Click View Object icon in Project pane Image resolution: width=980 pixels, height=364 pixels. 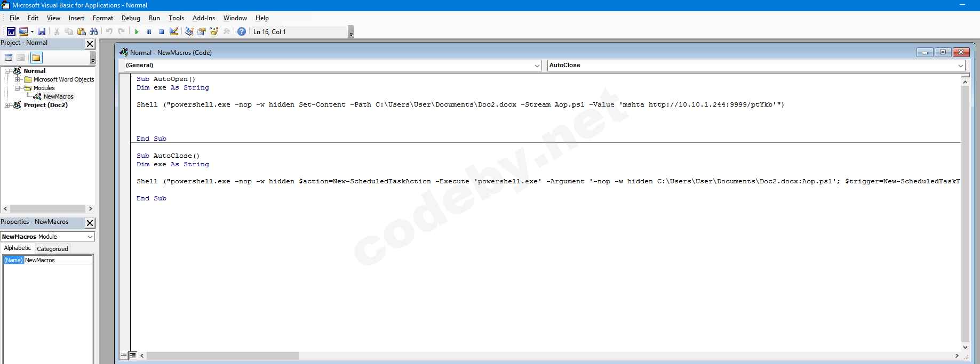coord(21,58)
